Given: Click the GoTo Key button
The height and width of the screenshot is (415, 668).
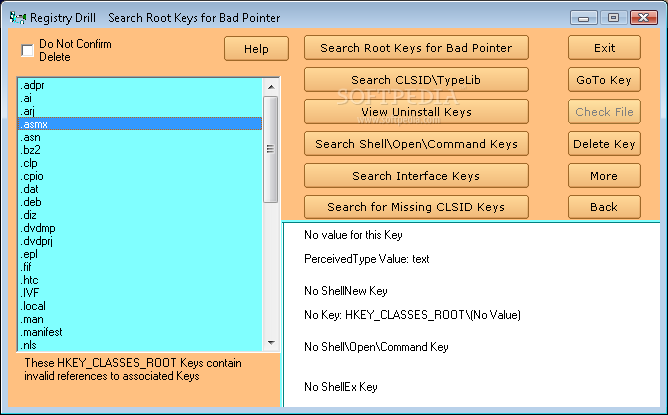Looking at the screenshot, I should pos(604,80).
